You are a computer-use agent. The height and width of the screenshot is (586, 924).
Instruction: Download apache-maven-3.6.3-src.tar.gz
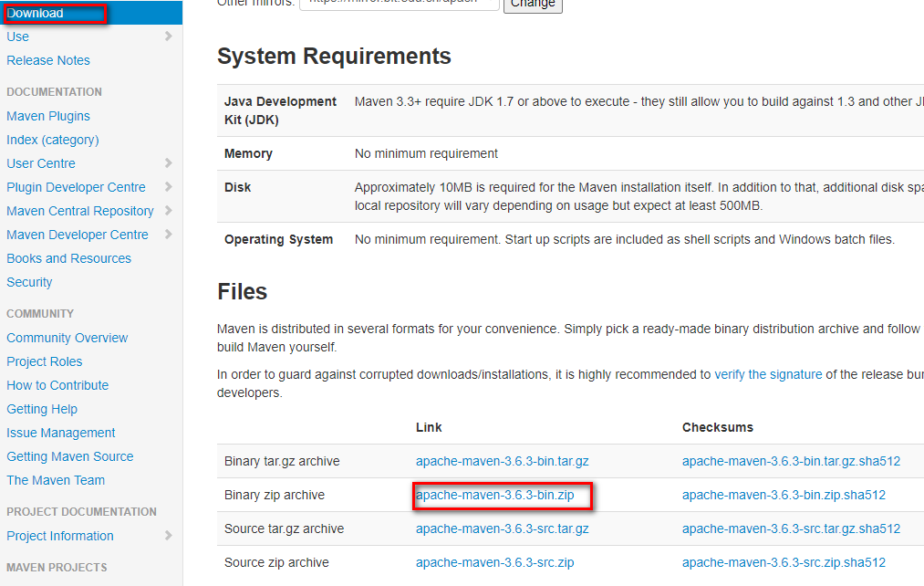pos(502,528)
